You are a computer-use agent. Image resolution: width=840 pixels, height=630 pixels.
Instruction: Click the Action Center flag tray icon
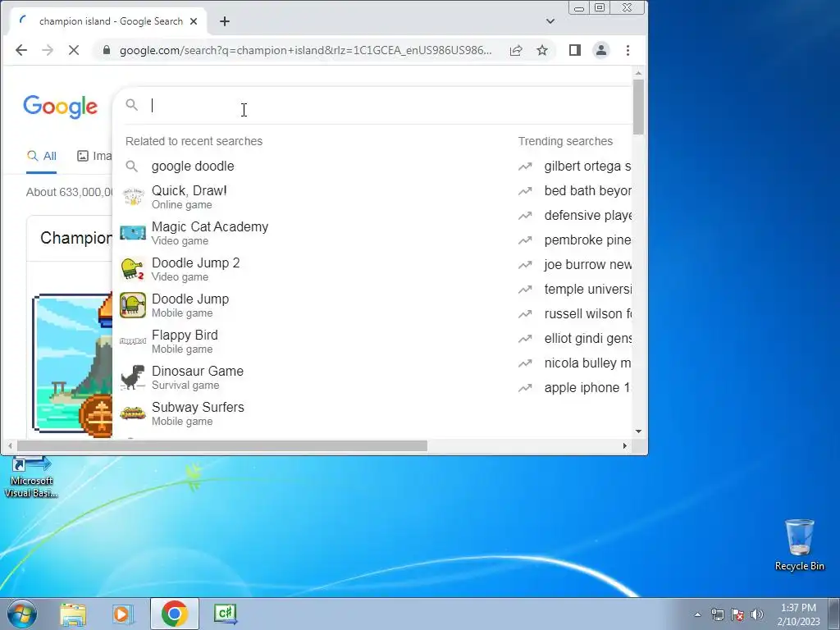[737, 614]
